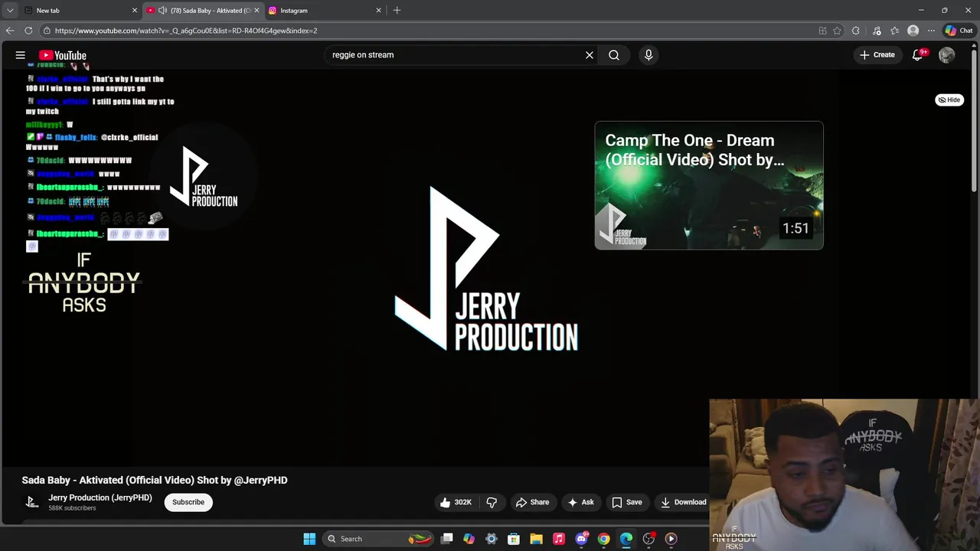Open the Jerry Production channel avatar
The image size is (980, 551).
pyautogui.click(x=31, y=502)
